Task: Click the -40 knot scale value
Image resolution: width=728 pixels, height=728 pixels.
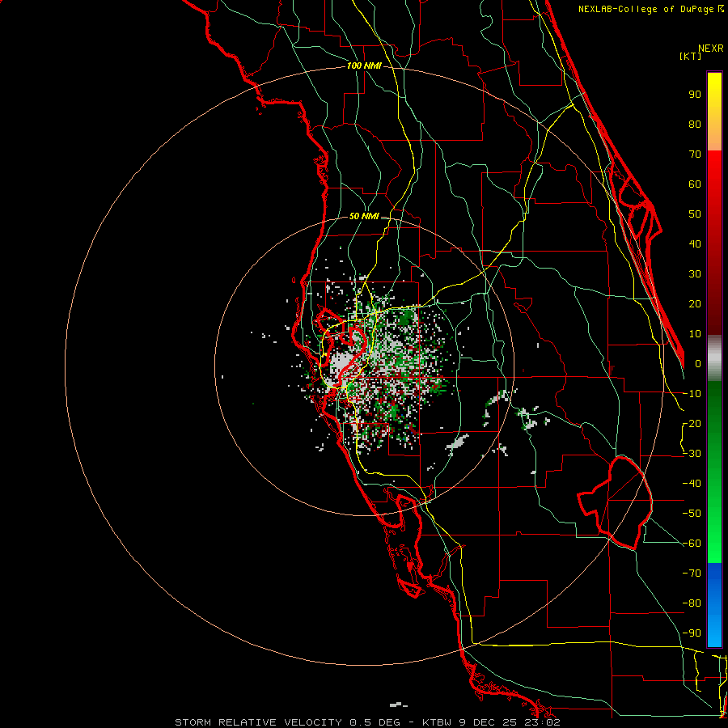Action: point(692,484)
